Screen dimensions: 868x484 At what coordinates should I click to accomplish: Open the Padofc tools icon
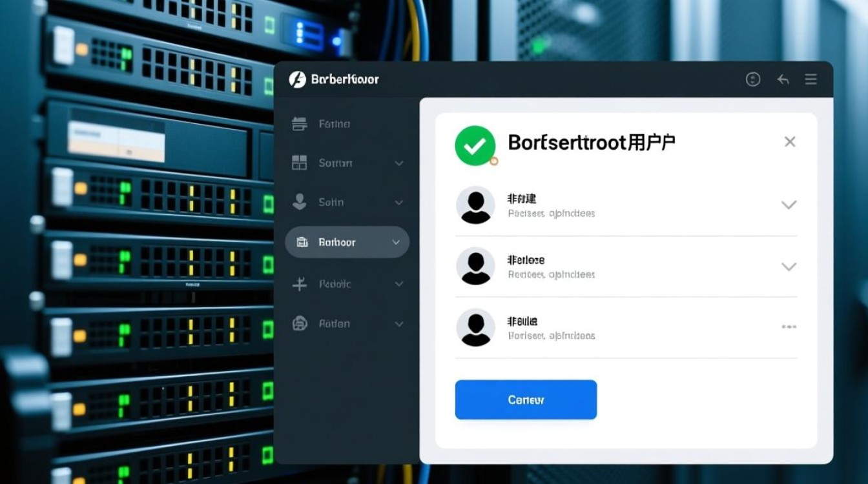[300, 283]
